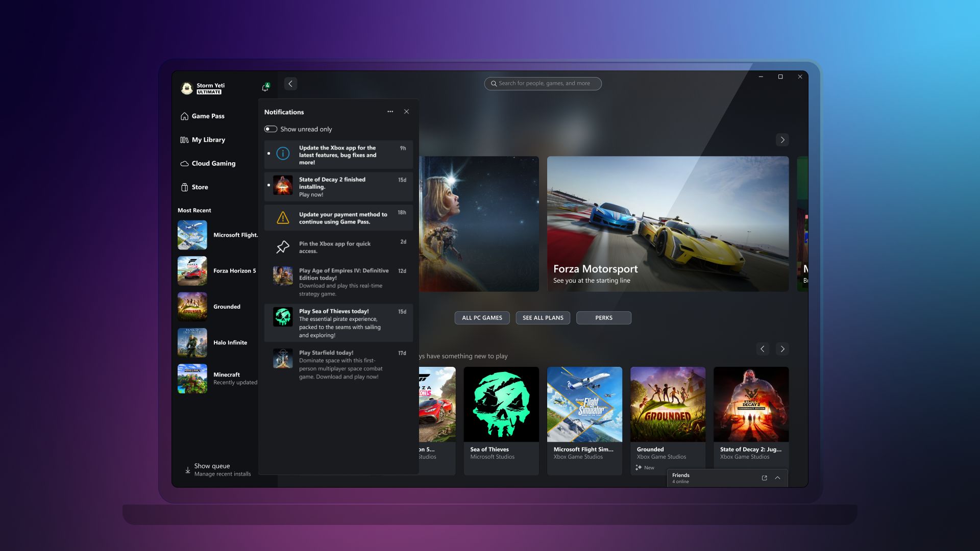Click the Show queue download icon

[188, 470]
